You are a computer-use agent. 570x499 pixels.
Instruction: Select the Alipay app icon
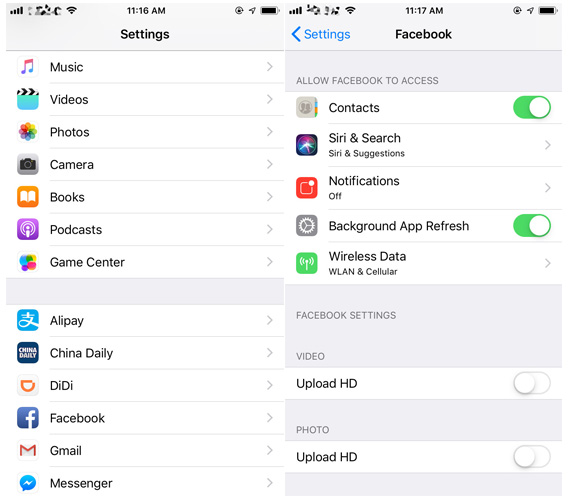28,320
